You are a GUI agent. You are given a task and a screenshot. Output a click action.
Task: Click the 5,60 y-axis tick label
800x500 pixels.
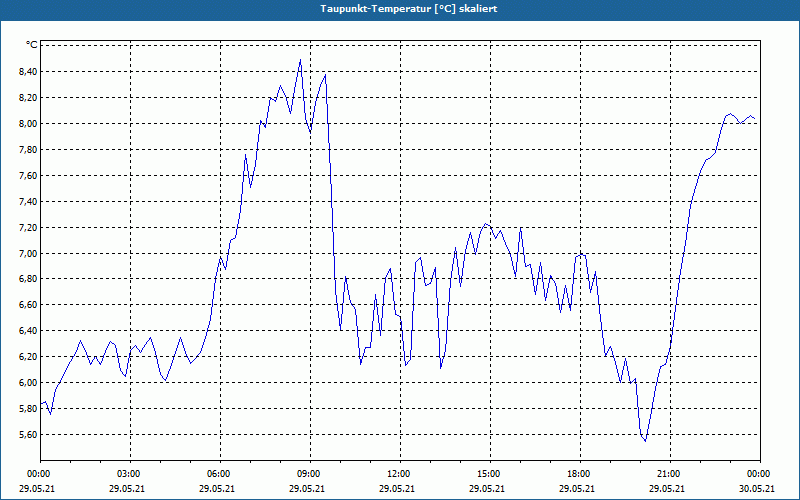[26, 435]
